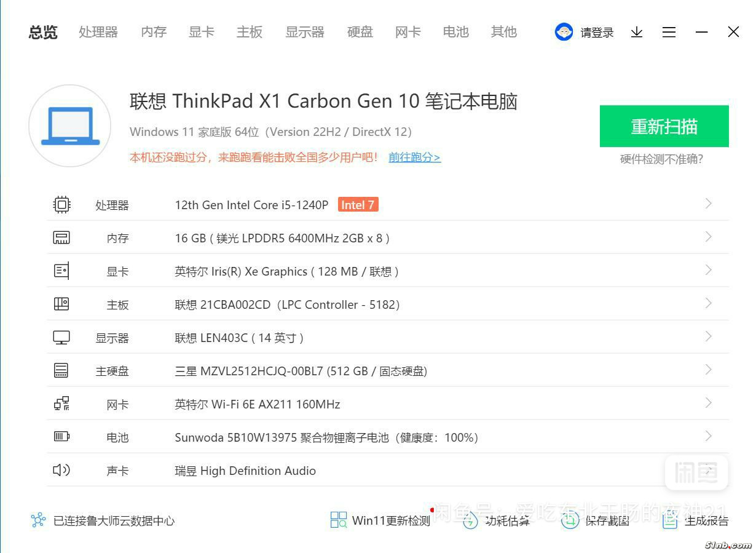Follow the 前往跑分 link
This screenshot has width=756, height=553.
coord(414,157)
